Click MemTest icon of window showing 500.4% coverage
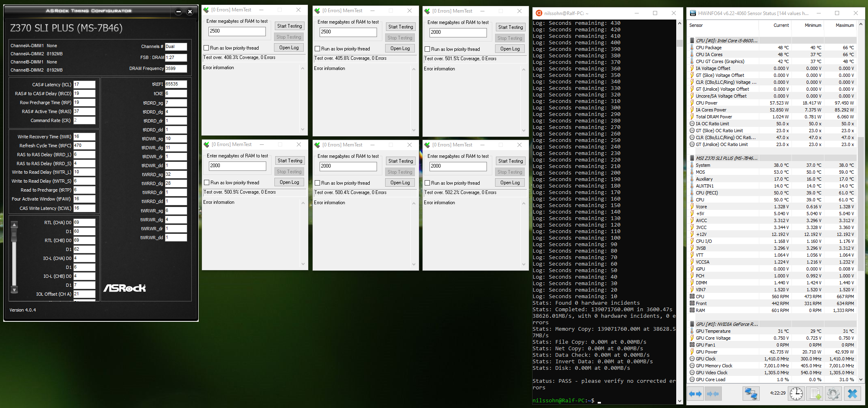Viewport: 868px width, 408px height. (317, 145)
